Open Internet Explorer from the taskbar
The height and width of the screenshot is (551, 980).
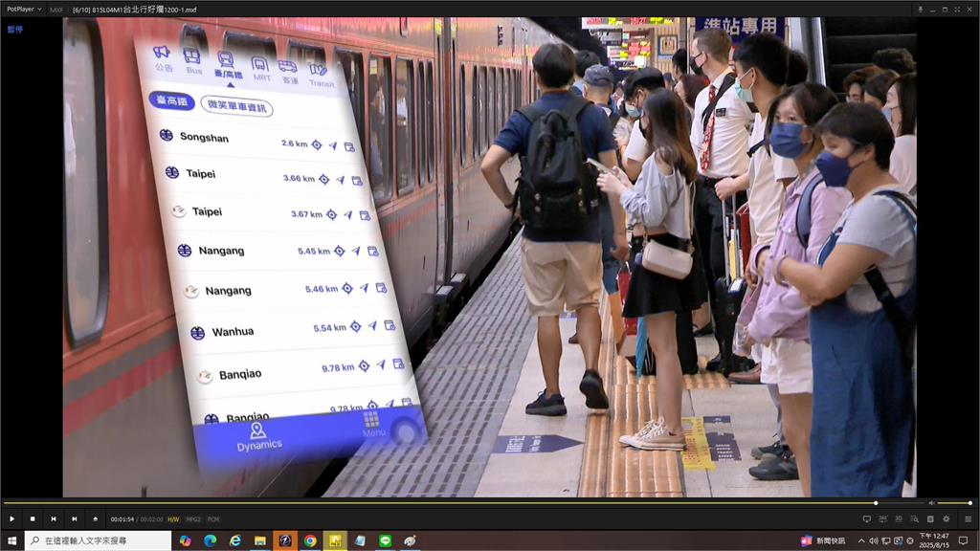[235, 540]
